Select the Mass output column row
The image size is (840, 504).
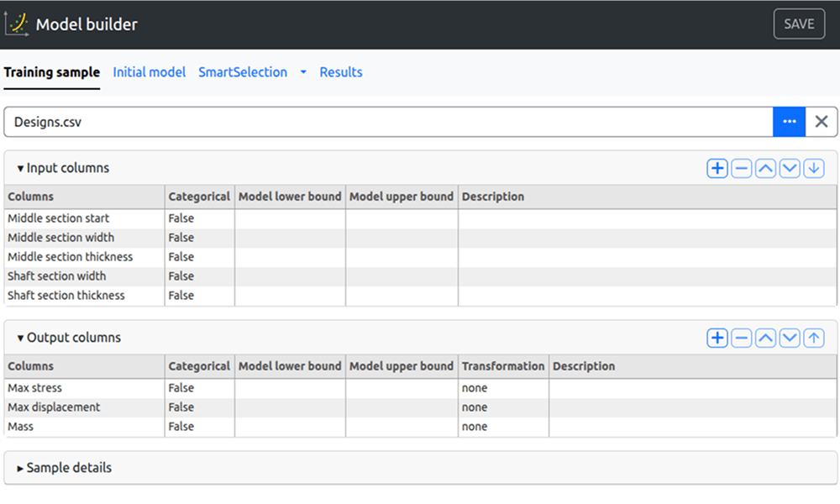84,427
